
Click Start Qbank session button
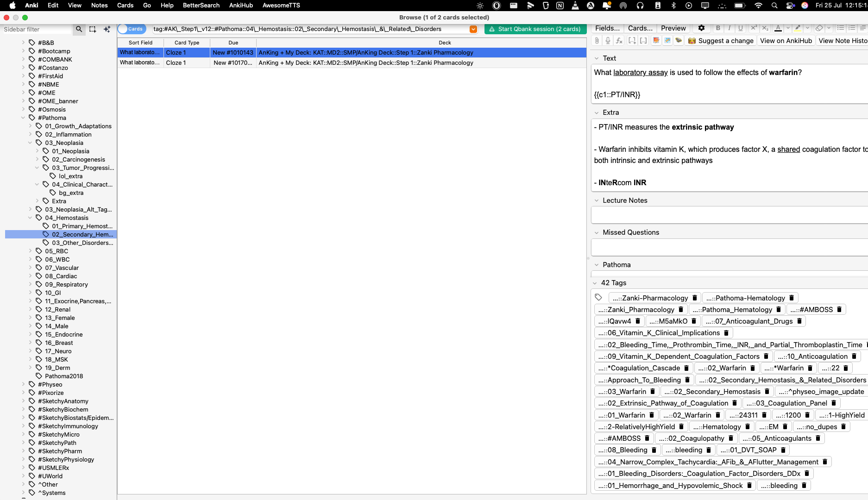[x=535, y=29]
